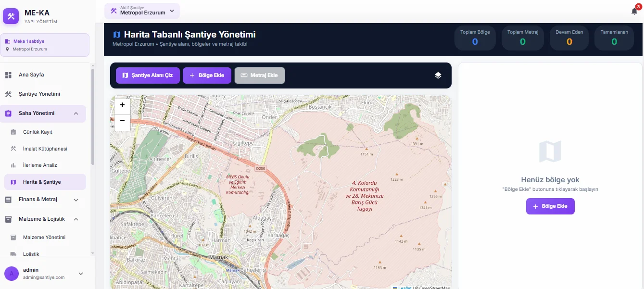
Task: Open Günlük Kayıt menu item
Action: click(38, 132)
